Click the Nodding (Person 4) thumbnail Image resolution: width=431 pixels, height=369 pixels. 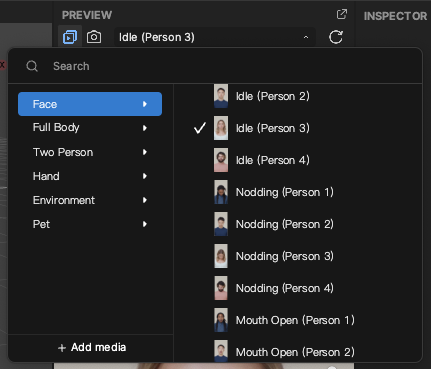[221, 288]
